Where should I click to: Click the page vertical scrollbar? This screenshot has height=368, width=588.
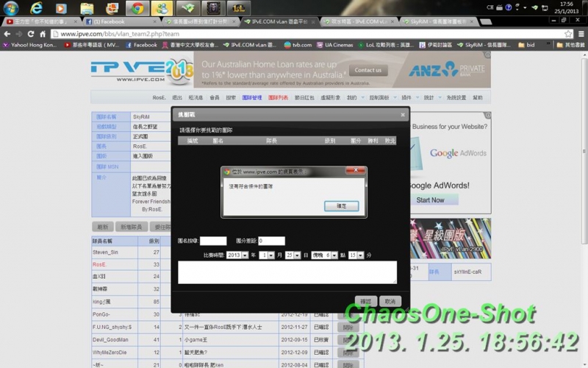584,150
